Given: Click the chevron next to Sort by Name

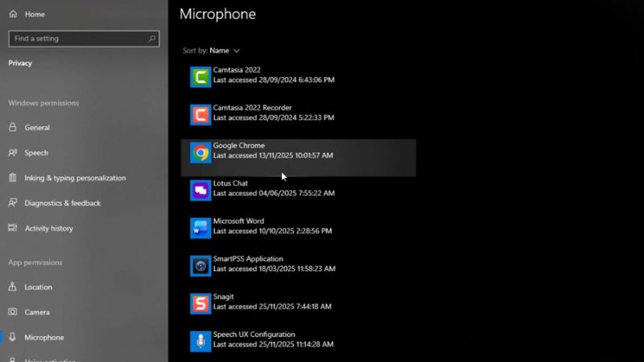Looking at the screenshot, I should point(236,51).
